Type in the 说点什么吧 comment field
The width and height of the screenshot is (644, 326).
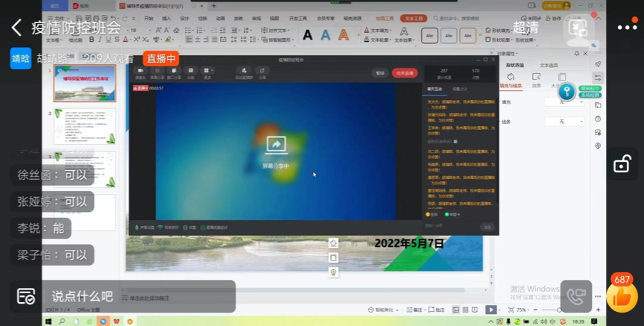click(134, 296)
